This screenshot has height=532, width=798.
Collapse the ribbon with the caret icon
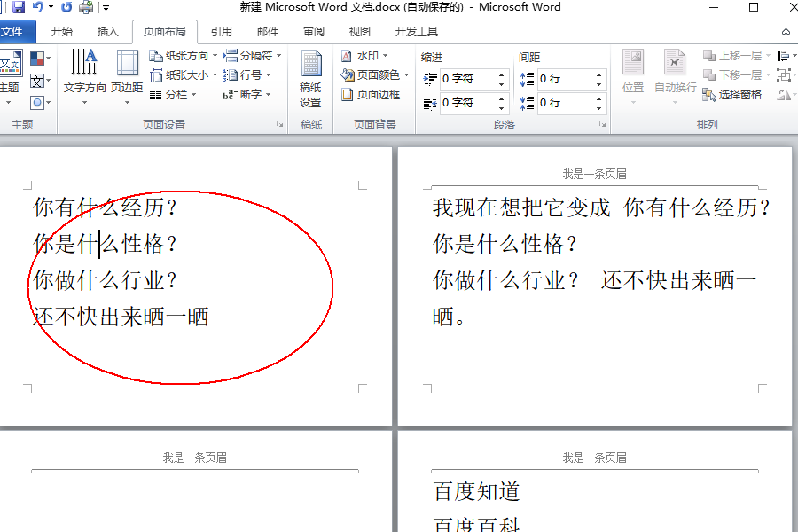pos(786,32)
